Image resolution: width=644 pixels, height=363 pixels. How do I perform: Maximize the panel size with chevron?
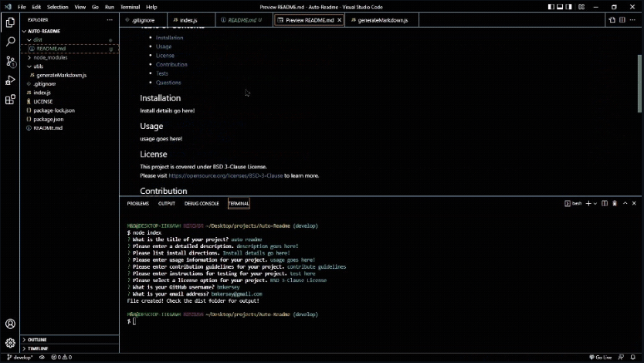pos(625,203)
